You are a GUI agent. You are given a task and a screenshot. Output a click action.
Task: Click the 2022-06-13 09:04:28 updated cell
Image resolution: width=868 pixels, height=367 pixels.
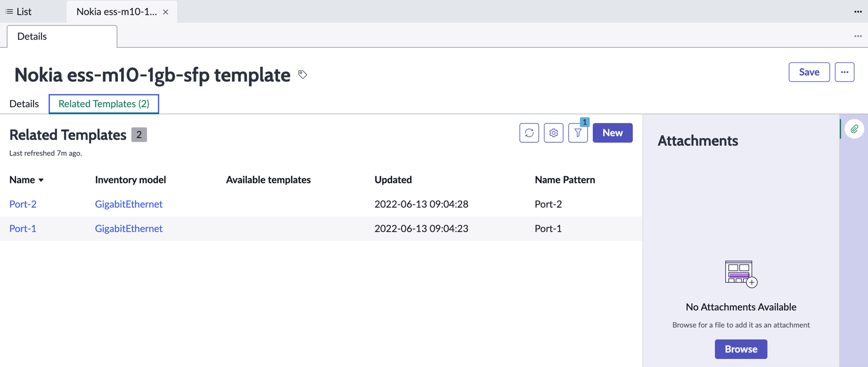click(421, 204)
